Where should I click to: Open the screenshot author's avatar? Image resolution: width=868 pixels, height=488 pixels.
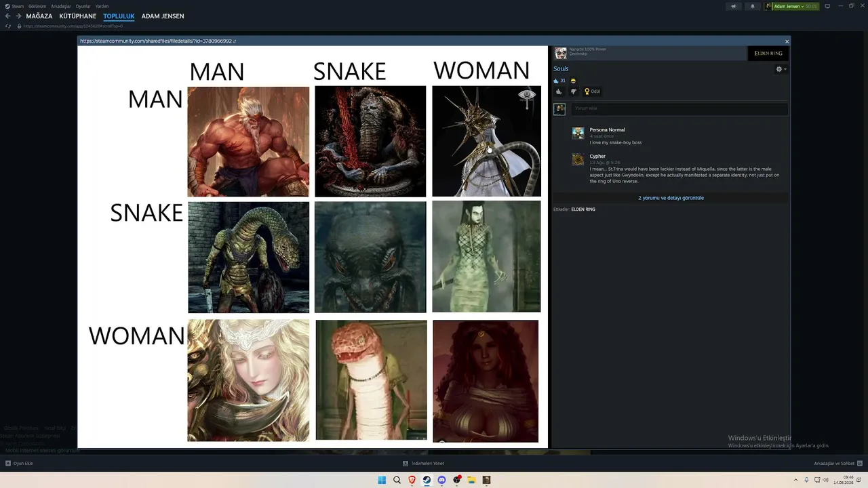(x=561, y=53)
